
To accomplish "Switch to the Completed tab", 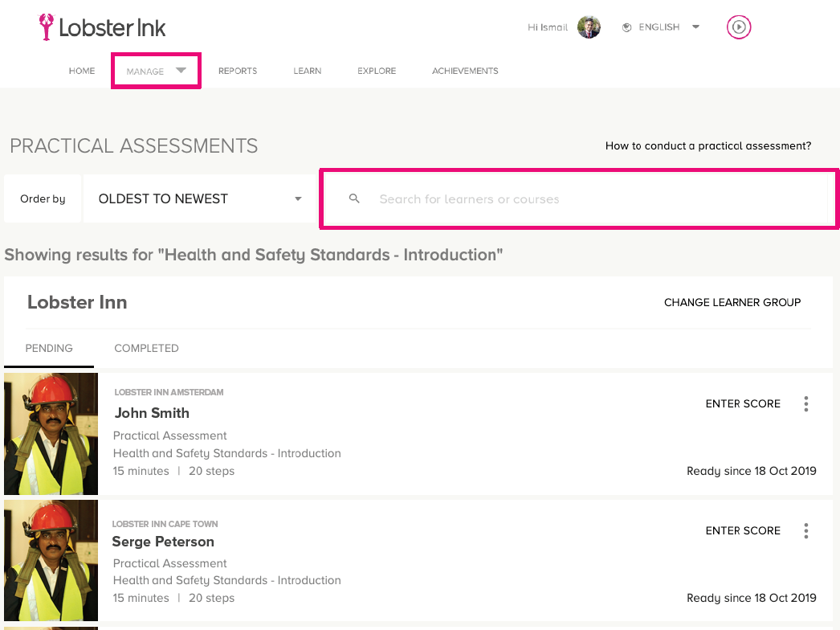I will [x=146, y=349].
